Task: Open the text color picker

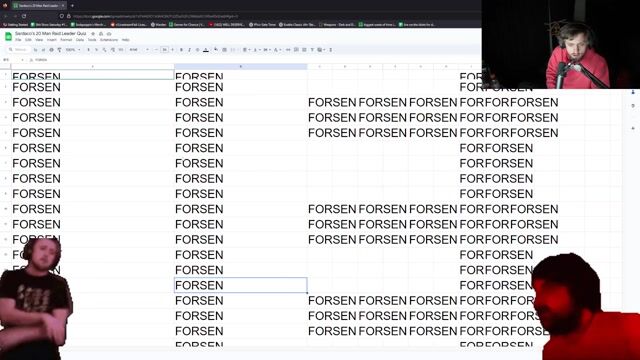Action: point(206,50)
